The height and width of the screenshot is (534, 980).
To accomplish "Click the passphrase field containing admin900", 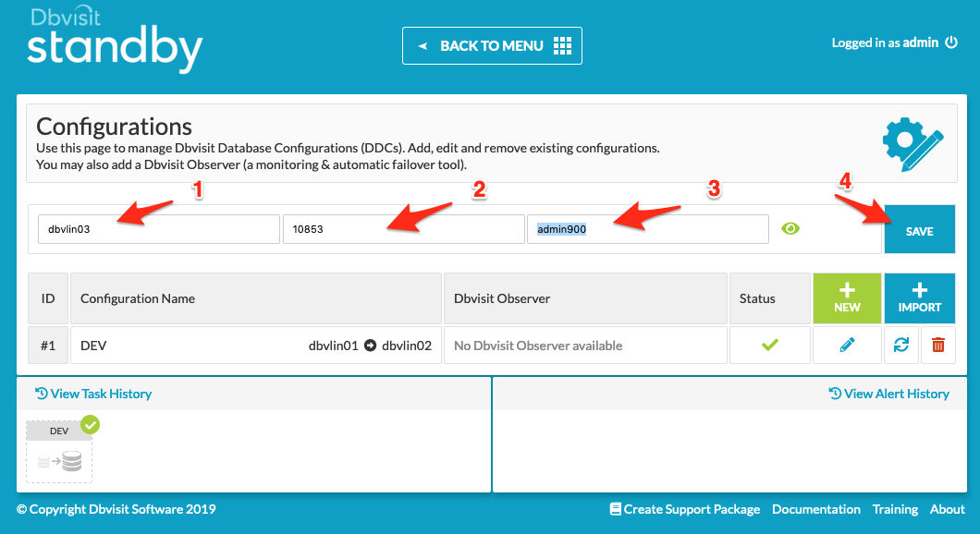I will (x=648, y=229).
